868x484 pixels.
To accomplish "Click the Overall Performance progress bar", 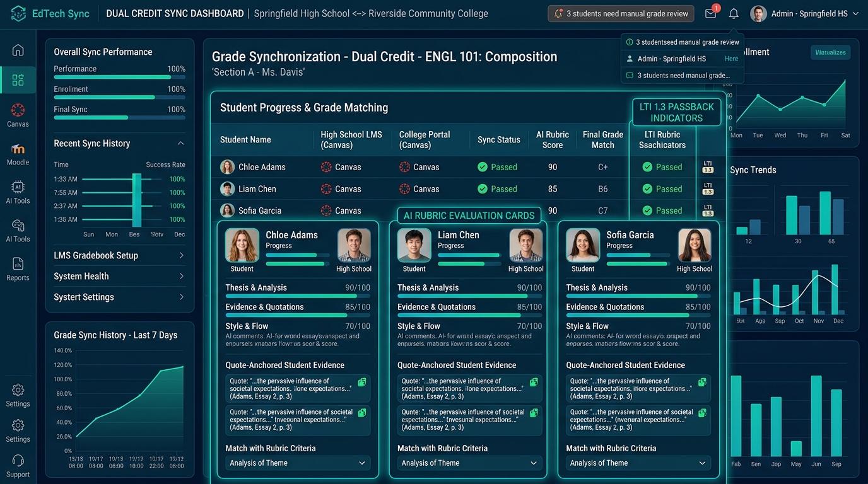I will pos(119,77).
